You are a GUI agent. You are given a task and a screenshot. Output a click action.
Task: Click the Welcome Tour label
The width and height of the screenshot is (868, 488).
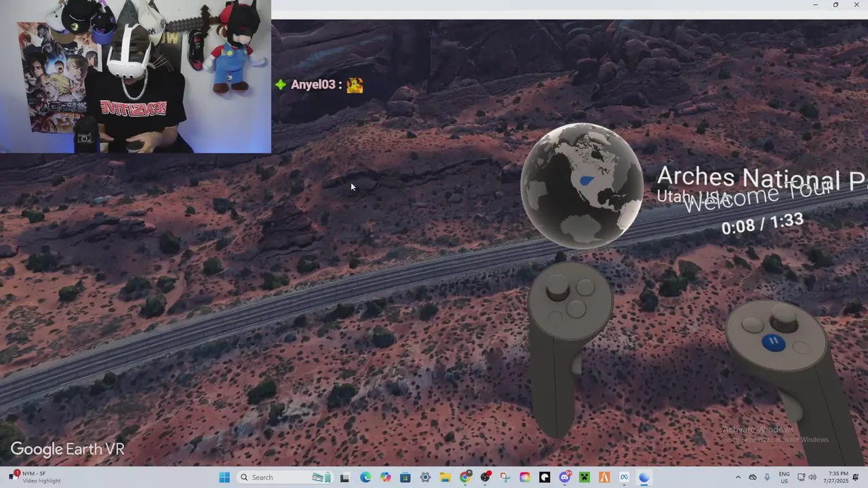(x=758, y=197)
